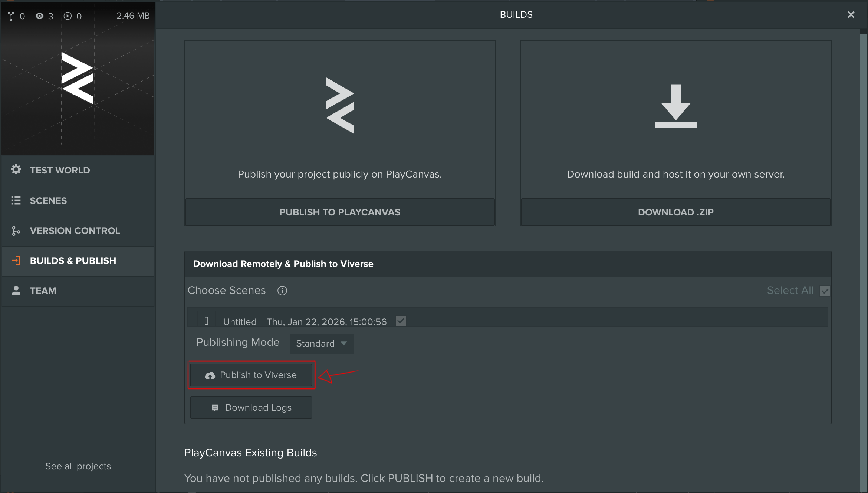Click the plays count icon
868x493 pixels.
[68, 16]
